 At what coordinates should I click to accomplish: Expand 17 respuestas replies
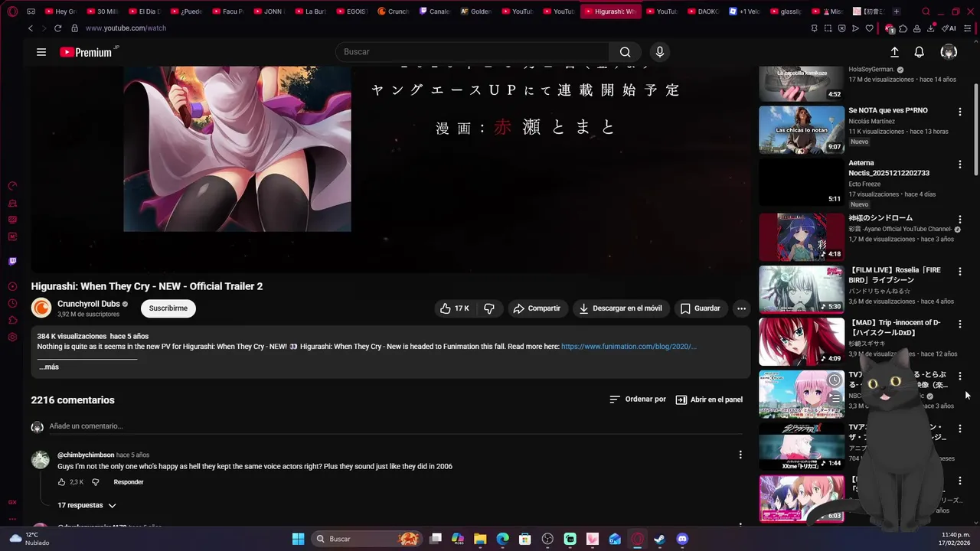87,506
